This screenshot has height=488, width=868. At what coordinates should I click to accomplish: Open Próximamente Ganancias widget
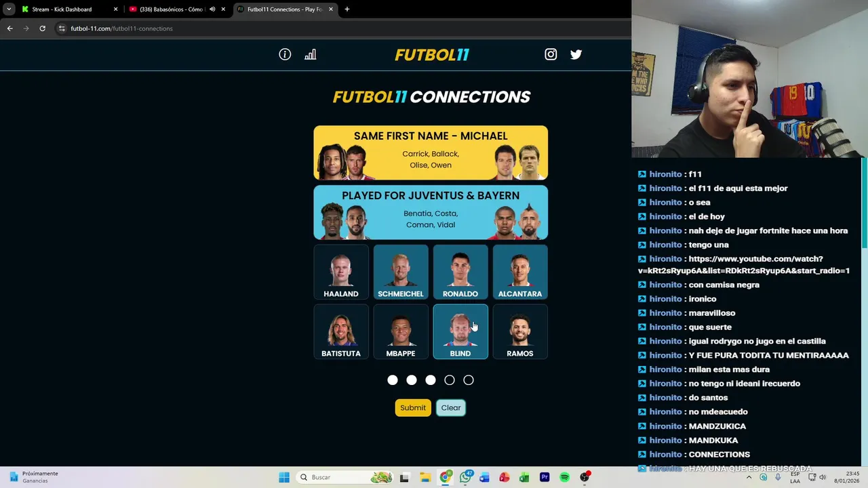34,477
